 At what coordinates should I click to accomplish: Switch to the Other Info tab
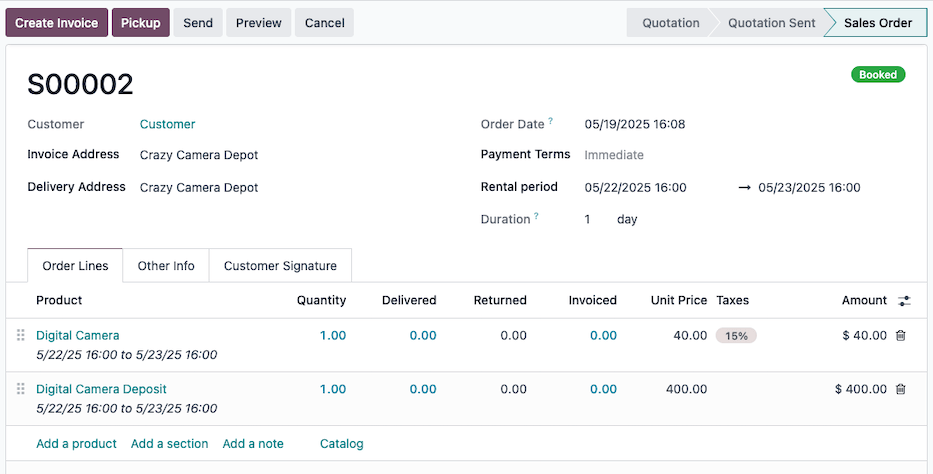point(166,266)
